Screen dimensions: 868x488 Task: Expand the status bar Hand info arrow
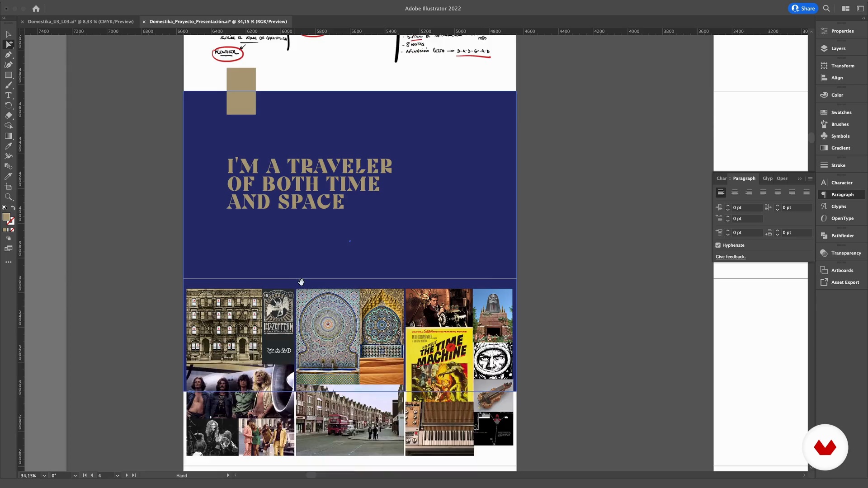pyautogui.click(x=228, y=475)
